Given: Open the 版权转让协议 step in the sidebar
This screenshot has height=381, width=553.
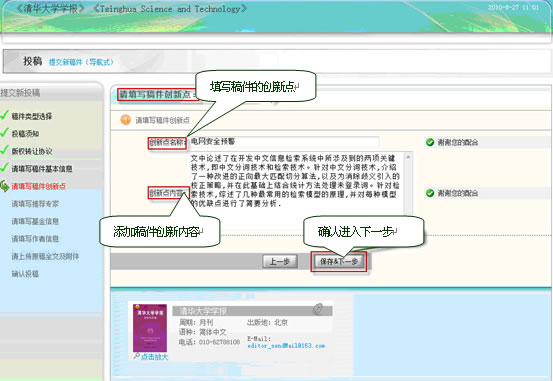Looking at the screenshot, I should point(32,151).
